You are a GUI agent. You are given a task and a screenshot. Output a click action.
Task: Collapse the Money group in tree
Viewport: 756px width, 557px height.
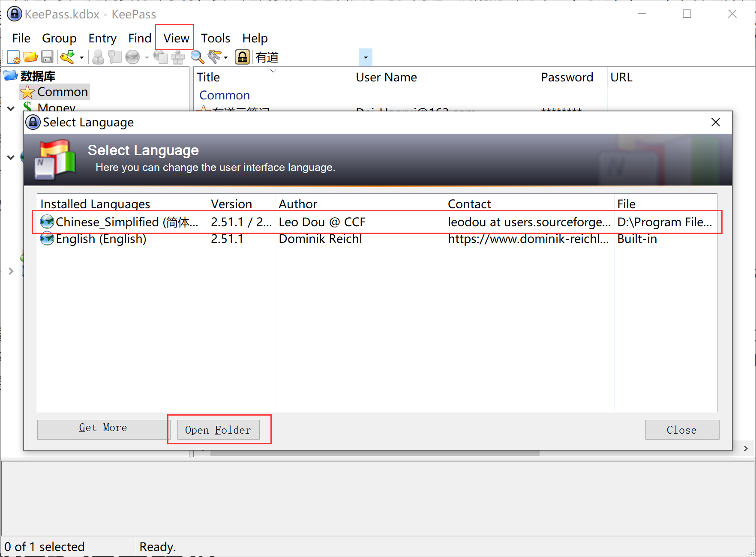point(11,109)
